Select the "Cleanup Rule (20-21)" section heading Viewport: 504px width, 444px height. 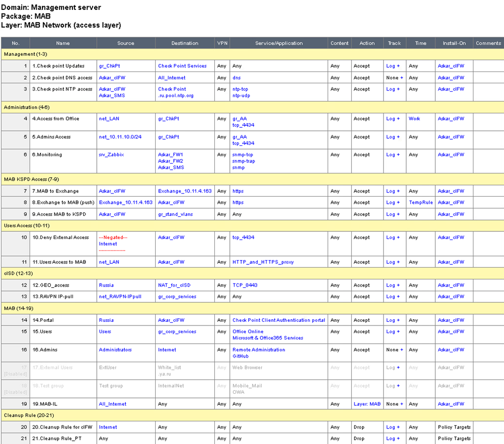[x=29, y=416]
